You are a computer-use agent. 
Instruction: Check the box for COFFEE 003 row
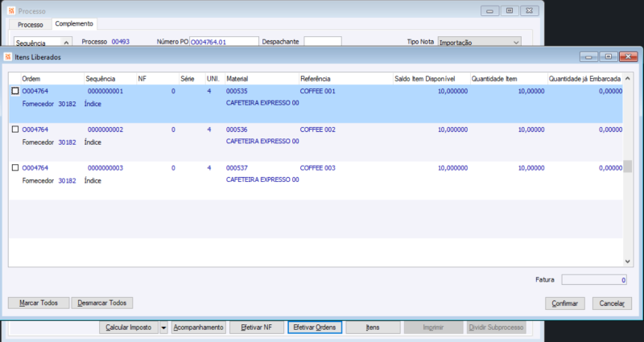[15, 167]
